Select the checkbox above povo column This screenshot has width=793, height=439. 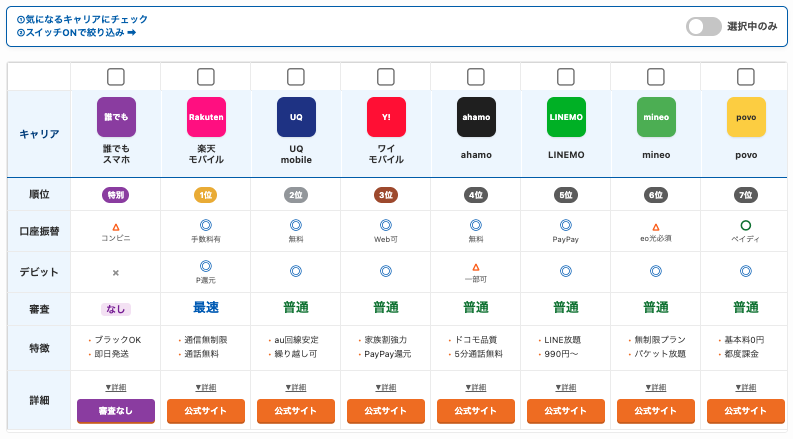click(x=746, y=77)
